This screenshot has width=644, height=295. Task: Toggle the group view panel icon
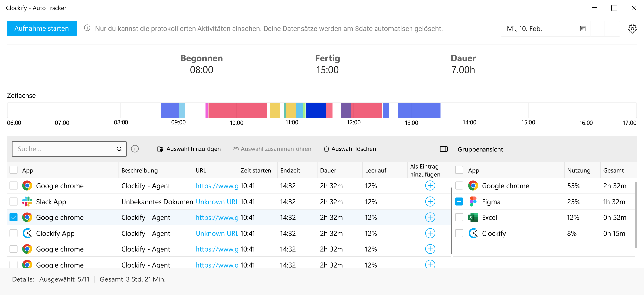tap(444, 149)
